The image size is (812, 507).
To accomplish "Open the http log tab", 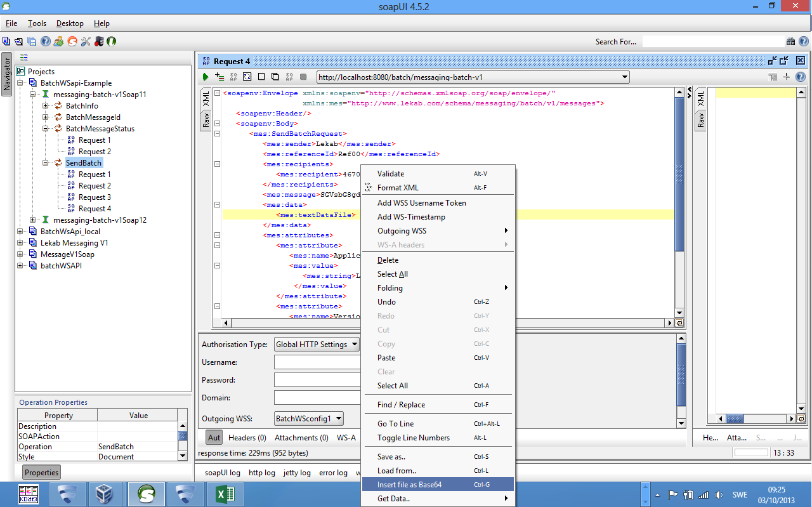I will click(262, 473).
